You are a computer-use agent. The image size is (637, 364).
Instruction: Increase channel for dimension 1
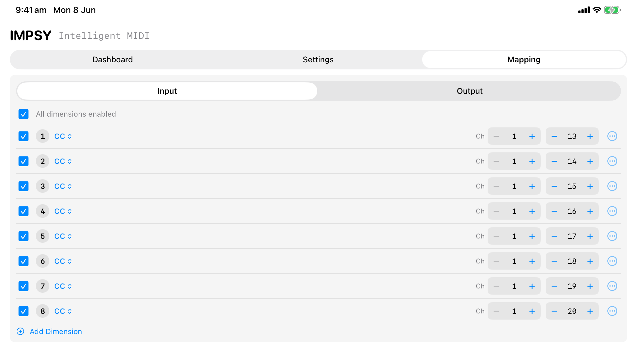pos(532,136)
